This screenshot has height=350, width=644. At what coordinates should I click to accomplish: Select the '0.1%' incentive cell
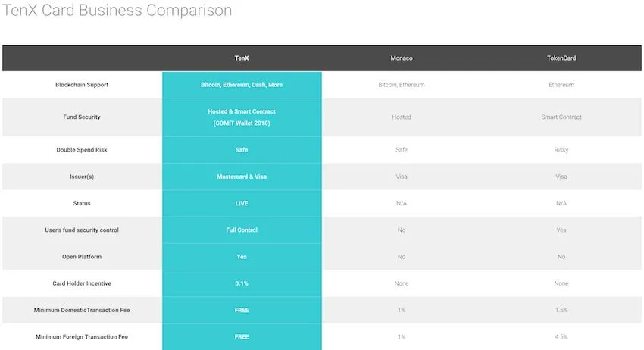tap(242, 283)
